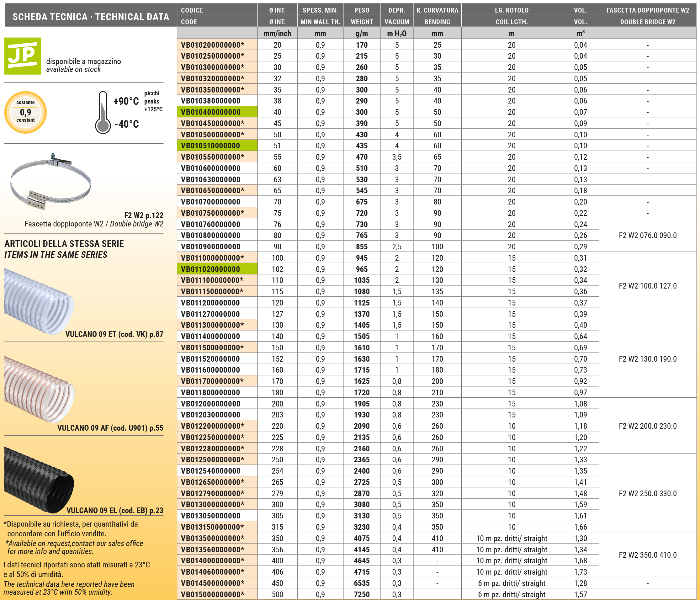Open VULCANO 09 ET (cod. VK) p.87 reference
This screenshot has width=700, height=600.
click(114, 334)
